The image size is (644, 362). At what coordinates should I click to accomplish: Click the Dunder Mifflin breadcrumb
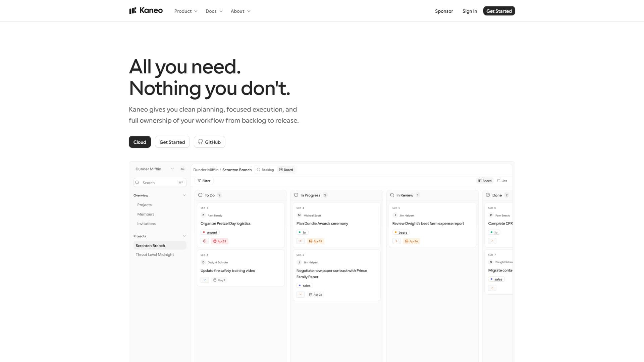(x=206, y=170)
